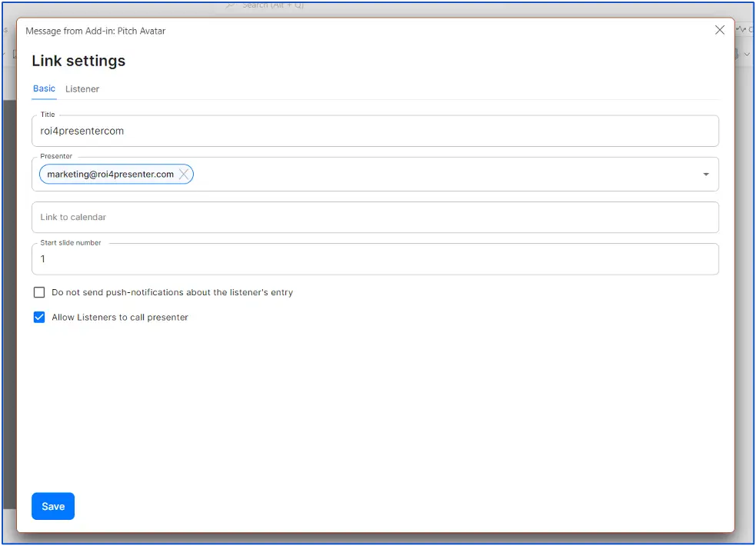Click into Start slide number field
The height and width of the screenshot is (546, 756).
(375, 259)
